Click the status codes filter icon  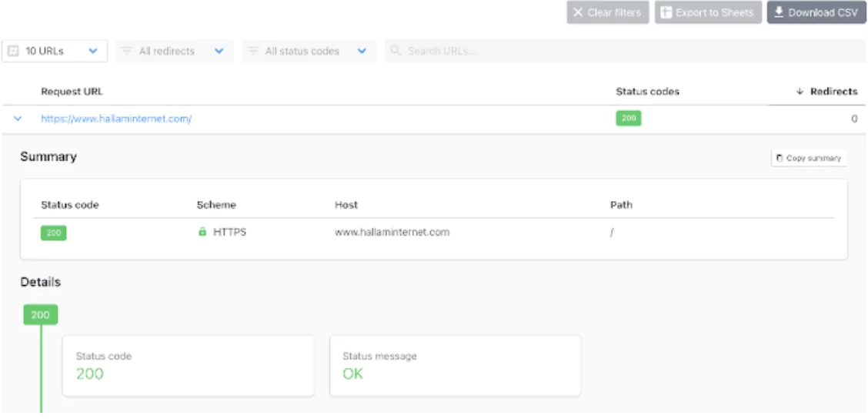[x=253, y=51]
